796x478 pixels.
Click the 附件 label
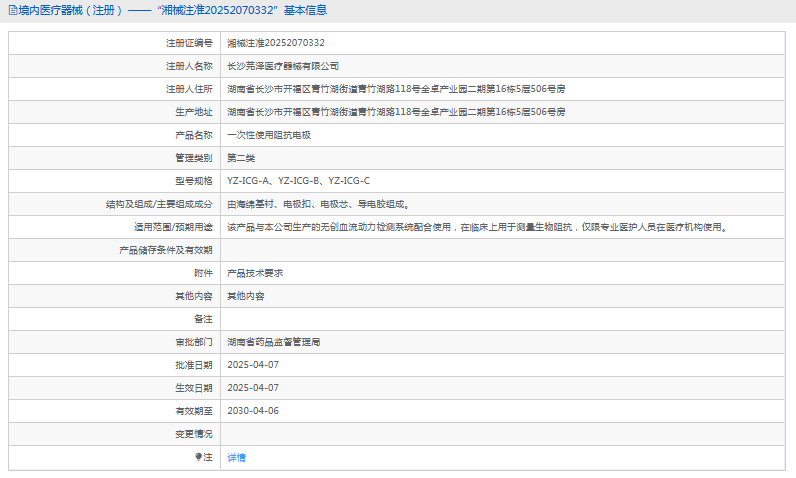tap(203, 273)
